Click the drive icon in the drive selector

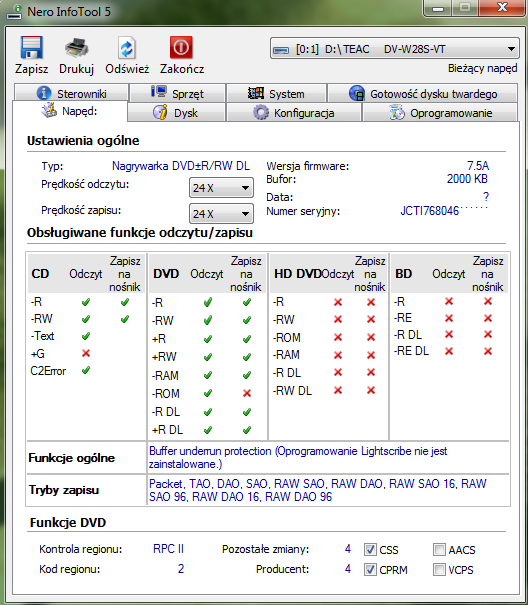click(x=281, y=50)
